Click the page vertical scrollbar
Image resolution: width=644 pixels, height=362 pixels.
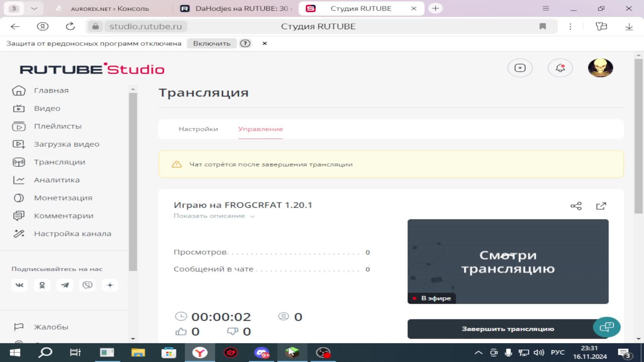[638, 136]
